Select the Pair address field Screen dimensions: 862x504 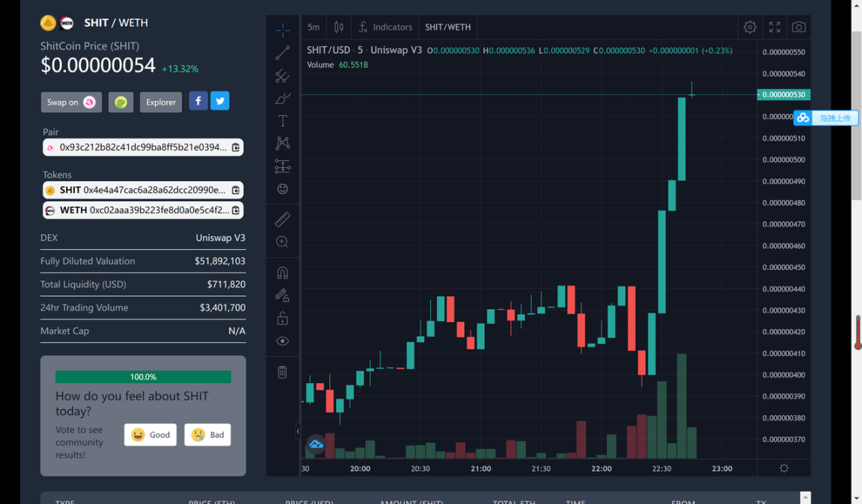tap(143, 147)
